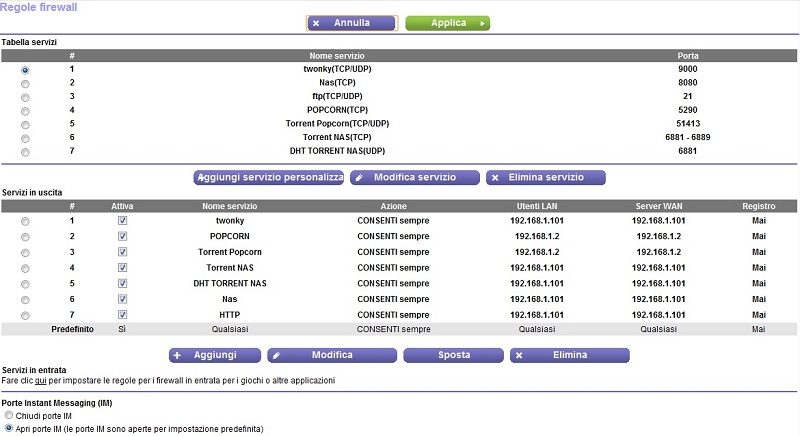Click the Modifica button for outbound rules
800x436 pixels.
(x=332, y=355)
